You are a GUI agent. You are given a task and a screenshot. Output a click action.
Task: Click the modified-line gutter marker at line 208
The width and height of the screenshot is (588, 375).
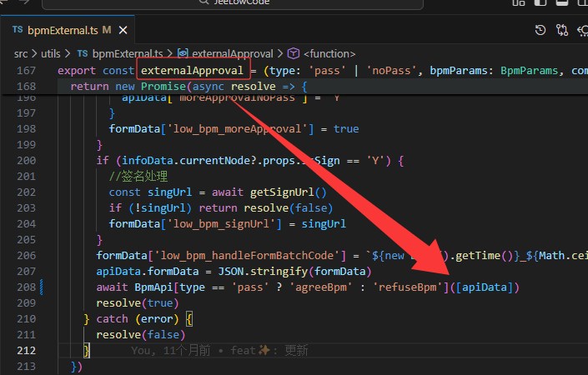pos(42,287)
